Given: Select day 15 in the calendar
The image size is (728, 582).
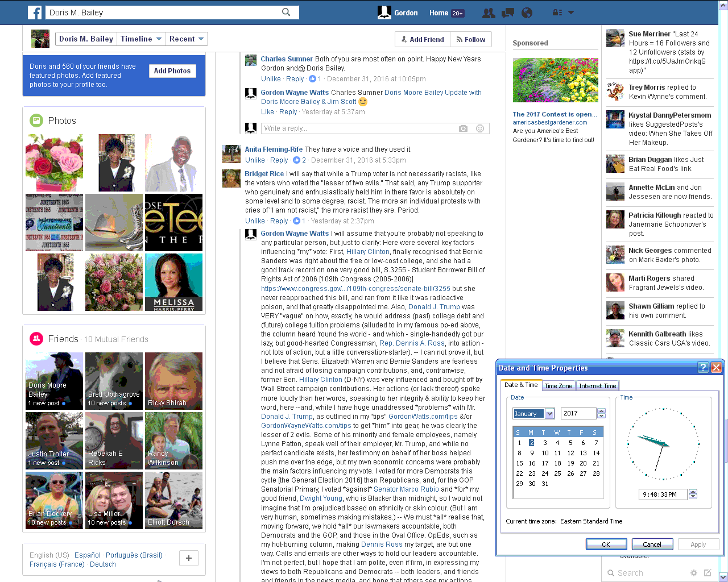Looking at the screenshot, I should (519, 463).
